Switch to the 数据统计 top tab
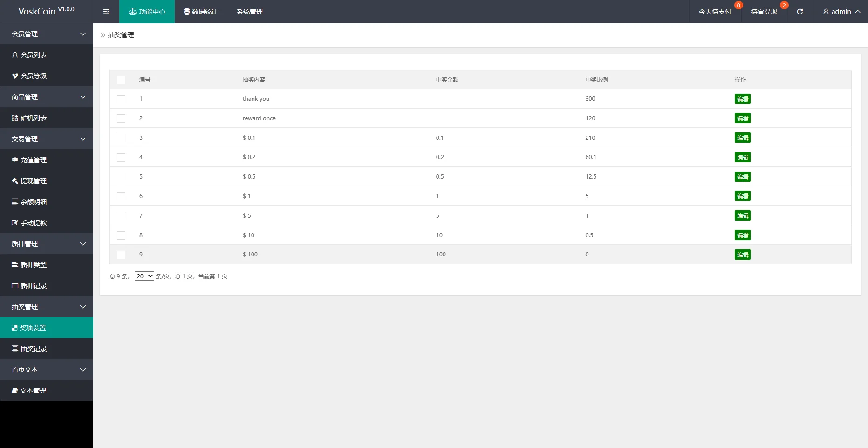The height and width of the screenshot is (448, 868). pyautogui.click(x=201, y=12)
